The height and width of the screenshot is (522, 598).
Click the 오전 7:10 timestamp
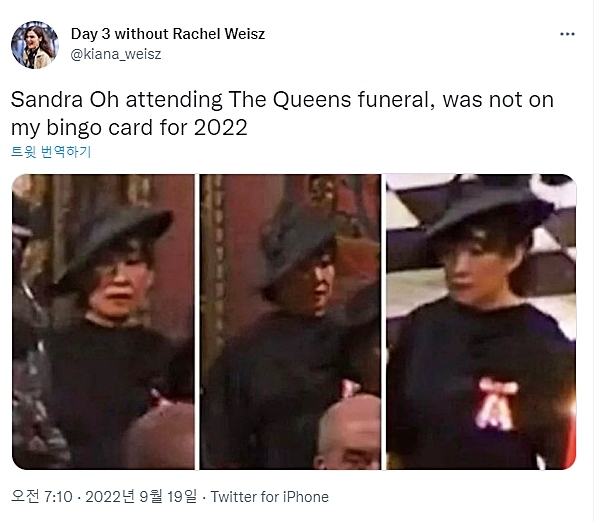point(42,497)
